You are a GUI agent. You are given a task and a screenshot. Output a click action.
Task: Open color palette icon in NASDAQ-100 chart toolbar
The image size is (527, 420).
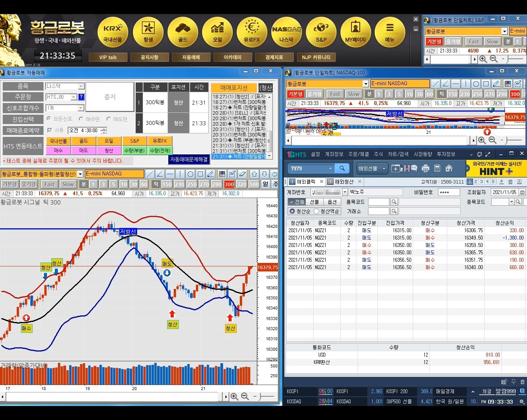(507, 84)
